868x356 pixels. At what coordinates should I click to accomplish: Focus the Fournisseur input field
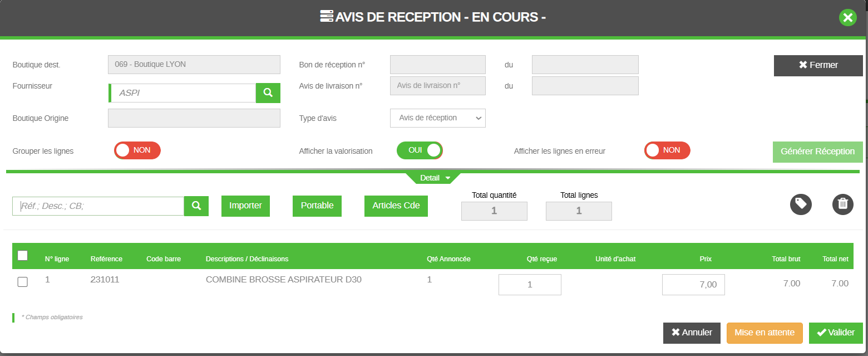[x=183, y=93]
